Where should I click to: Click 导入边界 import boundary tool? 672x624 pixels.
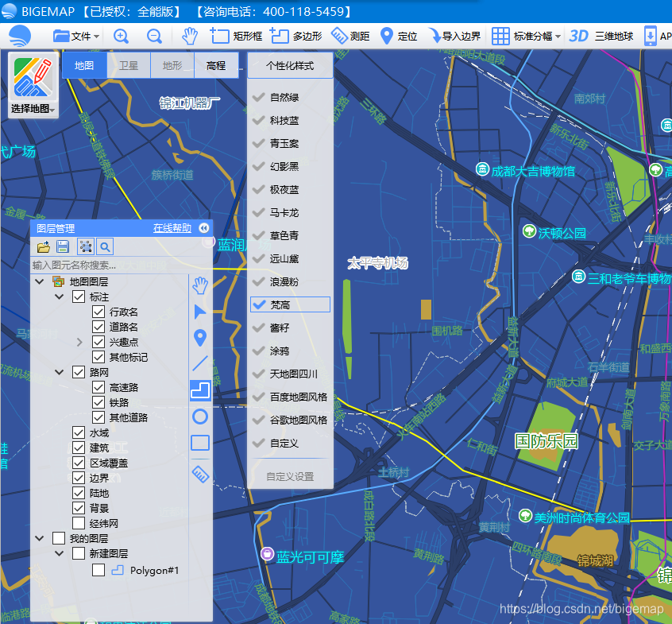point(455,36)
